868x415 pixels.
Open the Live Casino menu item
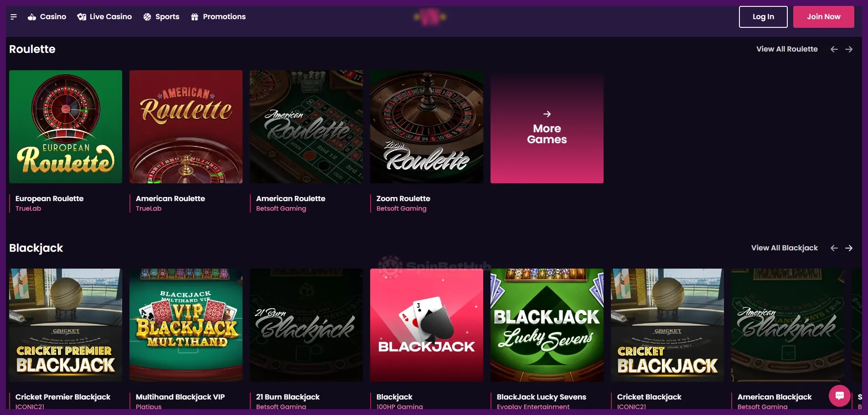tap(104, 17)
